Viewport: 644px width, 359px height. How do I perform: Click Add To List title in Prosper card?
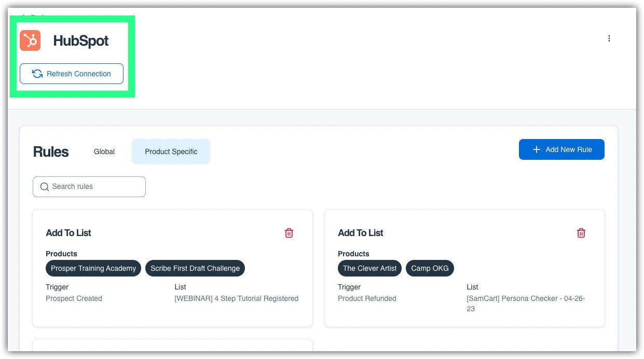[x=68, y=233]
